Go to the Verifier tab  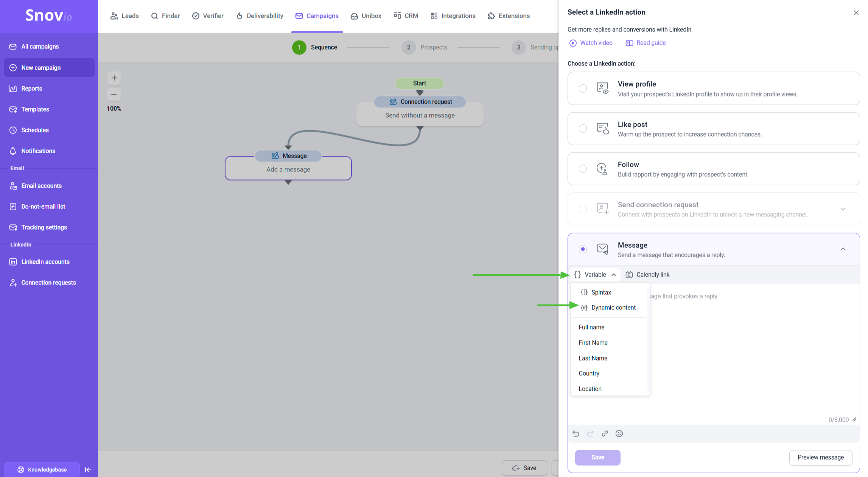[x=208, y=16]
